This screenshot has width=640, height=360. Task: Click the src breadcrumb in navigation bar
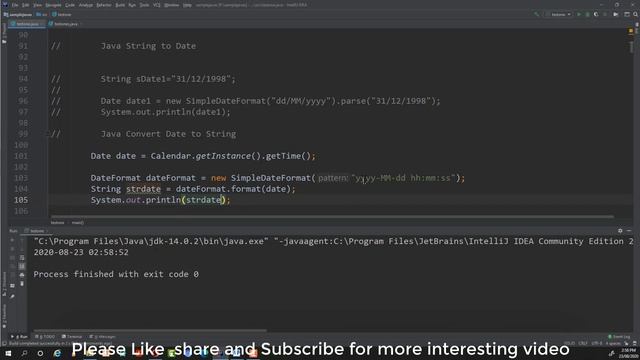[x=42, y=15]
